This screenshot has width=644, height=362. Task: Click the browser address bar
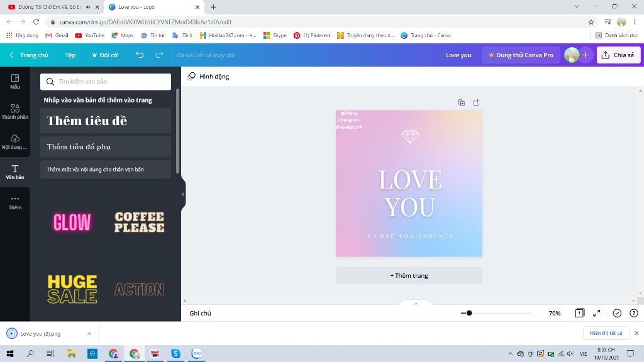click(x=320, y=22)
